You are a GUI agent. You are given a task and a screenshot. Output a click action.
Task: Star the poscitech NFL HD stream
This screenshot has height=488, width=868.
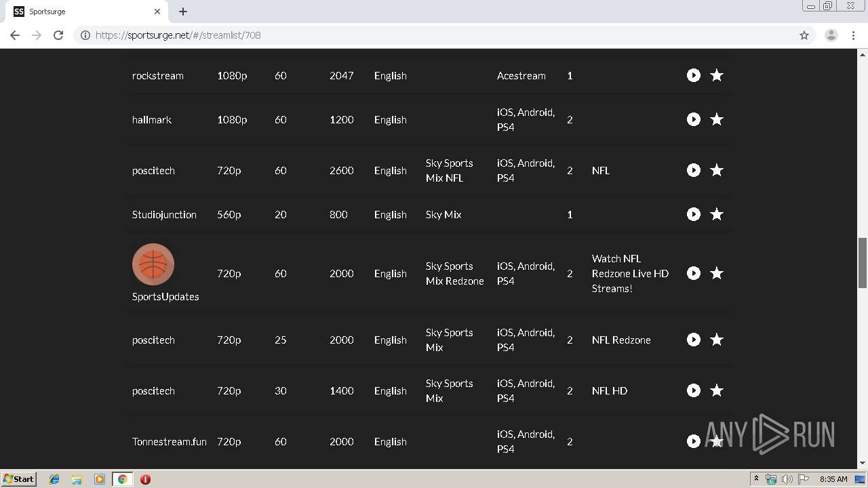pos(716,390)
